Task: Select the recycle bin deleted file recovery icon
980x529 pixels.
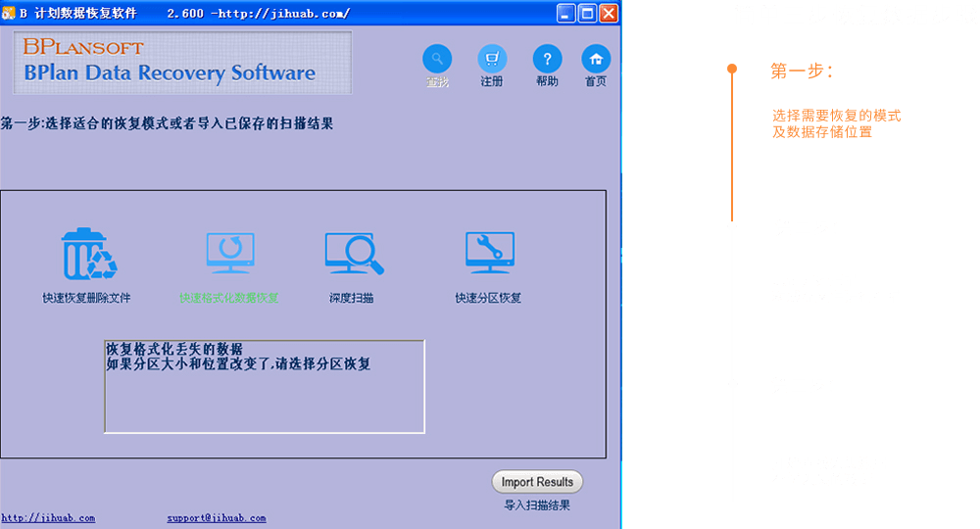Action: click(88, 255)
